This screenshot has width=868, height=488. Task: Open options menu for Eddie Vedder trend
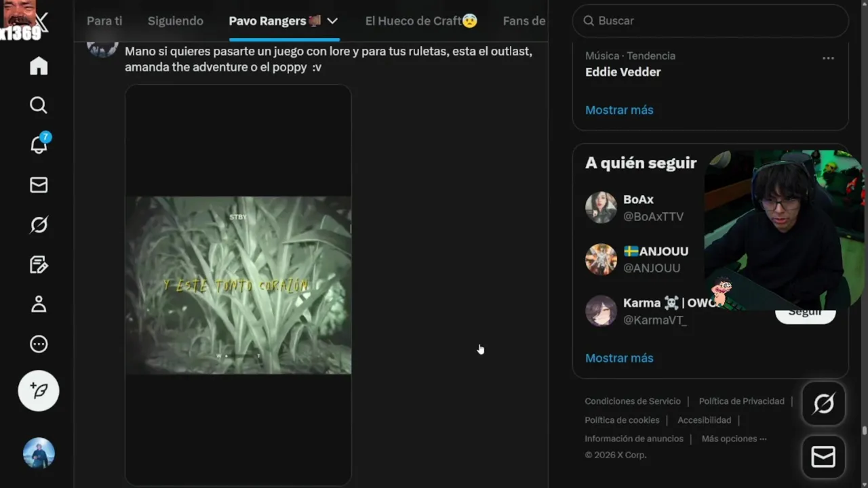pos(828,58)
